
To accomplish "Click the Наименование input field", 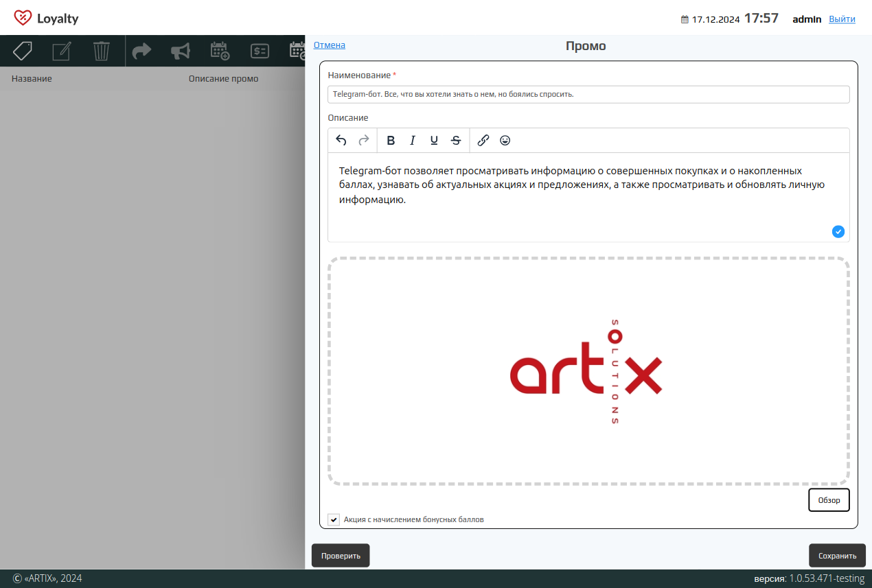I will pos(588,95).
